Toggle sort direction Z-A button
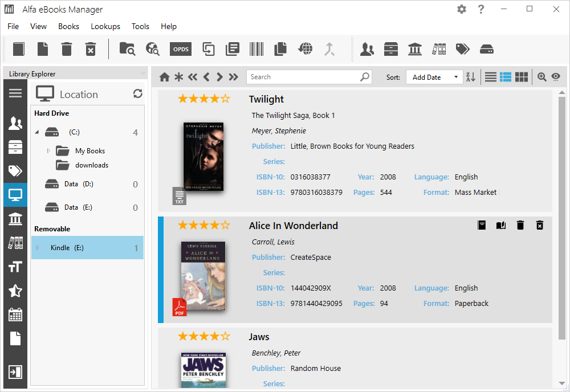The height and width of the screenshot is (392, 570). point(471,77)
